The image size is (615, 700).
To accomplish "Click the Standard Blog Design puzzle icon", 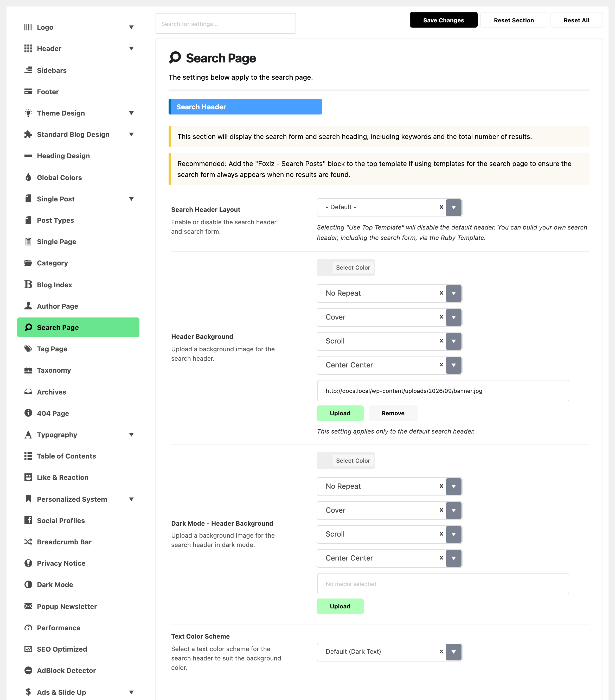I will point(28,134).
